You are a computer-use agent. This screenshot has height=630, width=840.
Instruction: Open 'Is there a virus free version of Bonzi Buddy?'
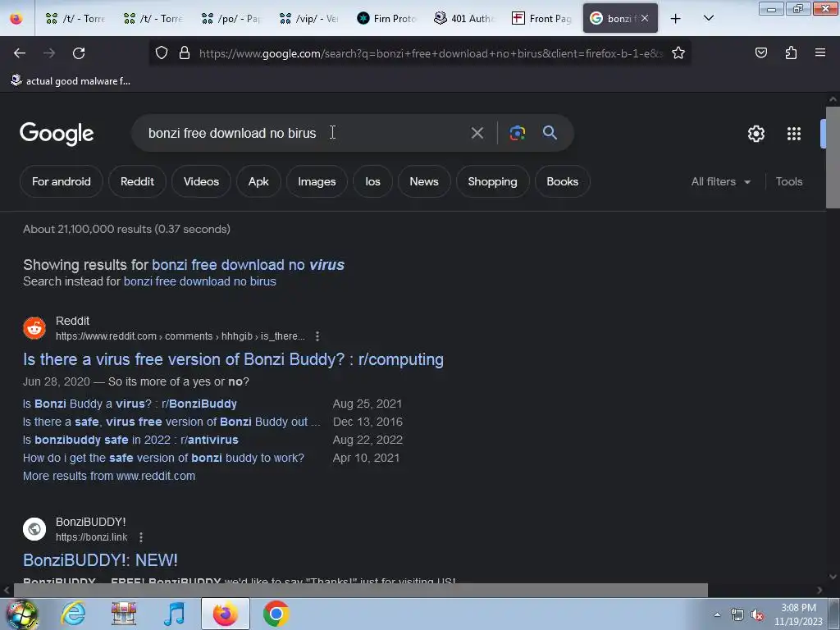(x=233, y=359)
